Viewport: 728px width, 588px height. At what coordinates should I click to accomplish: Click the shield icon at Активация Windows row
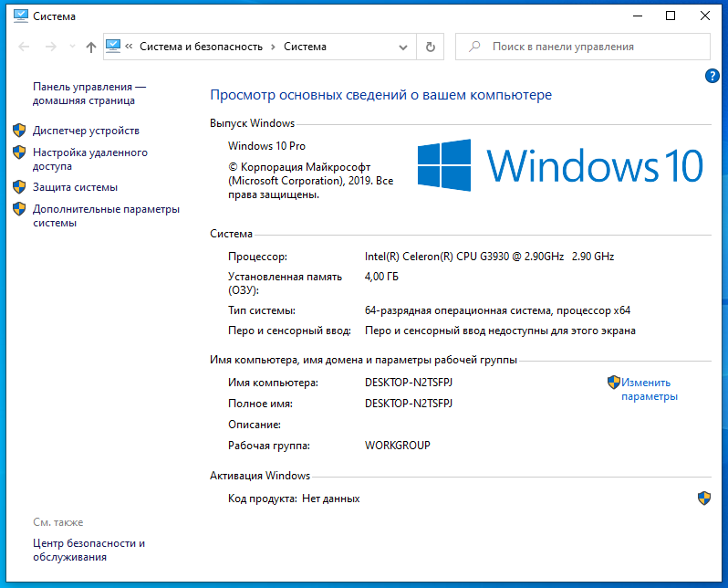click(x=703, y=498)
